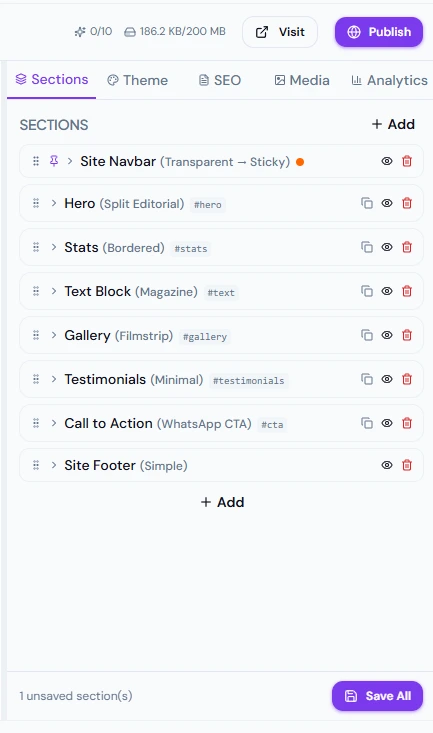Duplicate the Gallery section
Image resolution: width=433 pixels, height=733 pixels.
(x=367, y=335)
